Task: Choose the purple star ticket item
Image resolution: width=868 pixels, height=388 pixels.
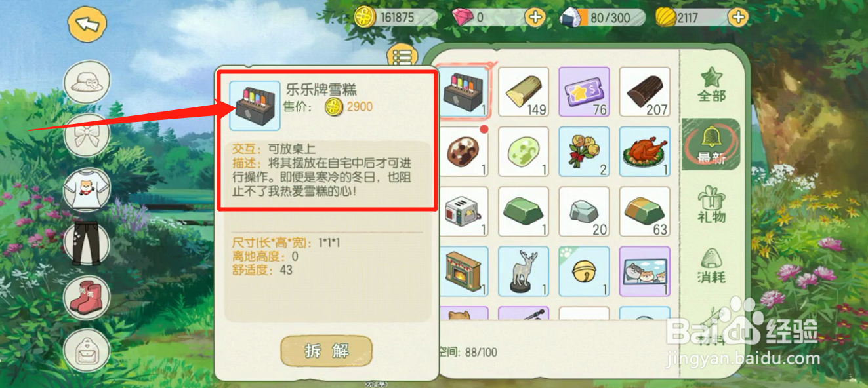Action: pyautogui.click(x=584, y=92)
